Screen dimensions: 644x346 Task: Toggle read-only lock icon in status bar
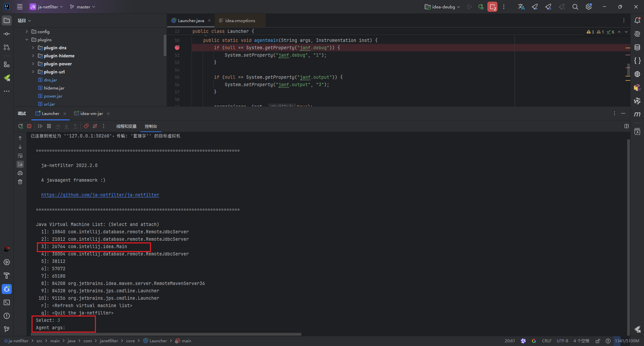tap(598, 341)
